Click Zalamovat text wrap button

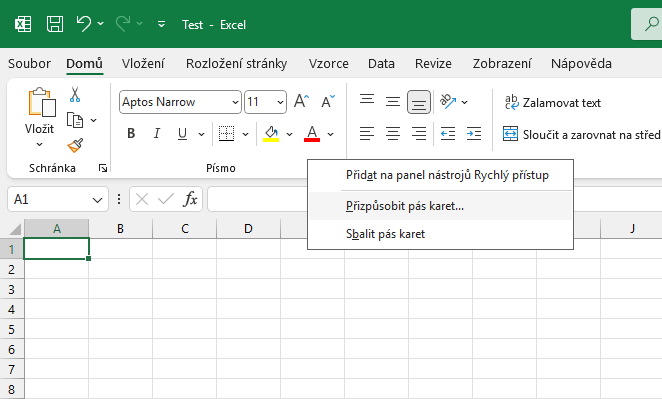[553, 102]
